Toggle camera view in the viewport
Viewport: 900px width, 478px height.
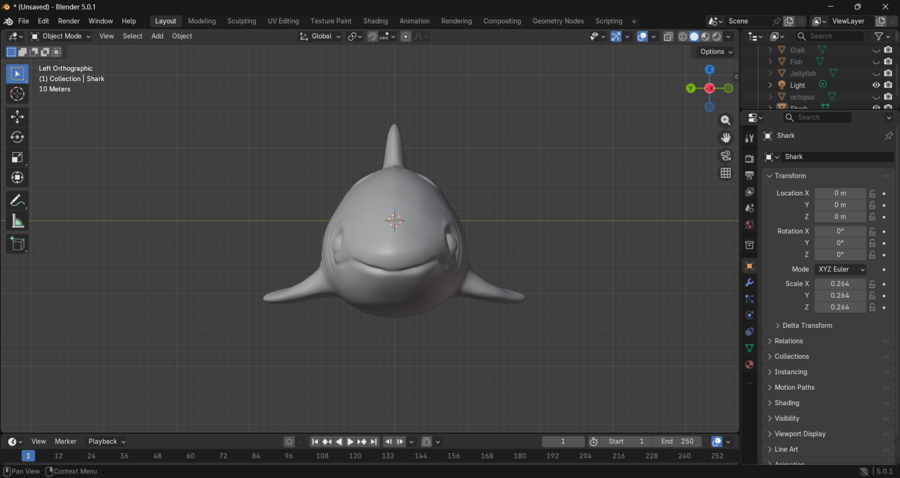tap(726, 156)
